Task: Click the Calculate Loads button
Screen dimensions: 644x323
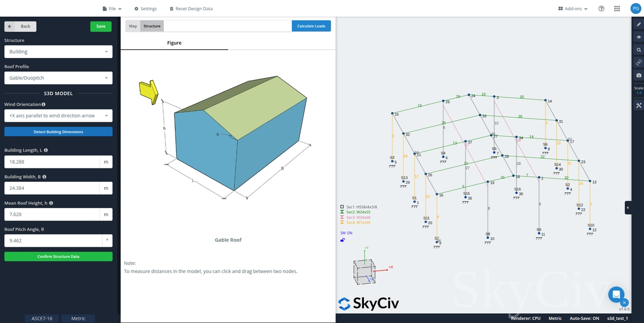Action: point(311,26)
